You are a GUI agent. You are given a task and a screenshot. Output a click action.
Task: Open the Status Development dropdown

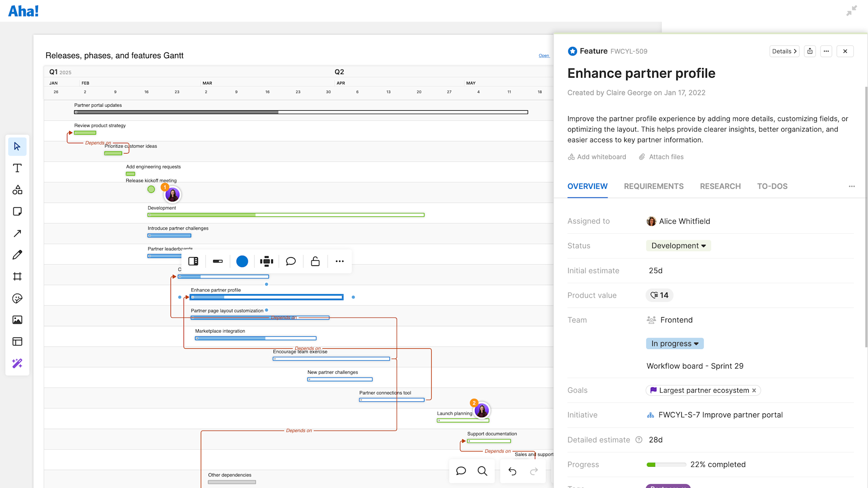click(679, 246)
